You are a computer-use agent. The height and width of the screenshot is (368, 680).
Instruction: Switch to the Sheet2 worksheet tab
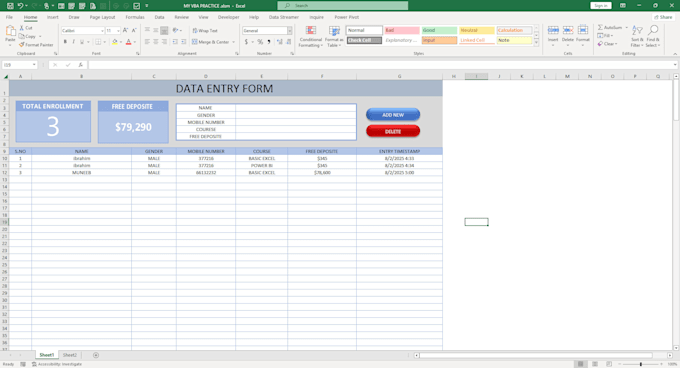(x=70, y=355)
